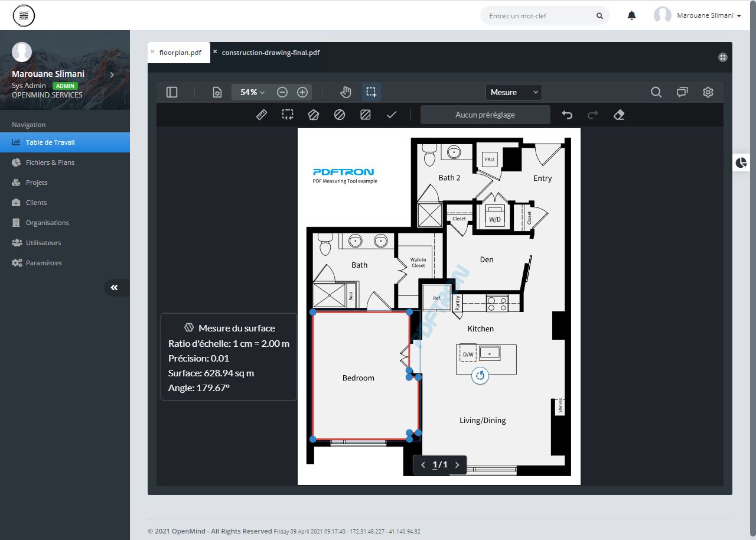The image size is (756, 540).
Task: Activate the selection tool
Action: (x=371, y=92)
